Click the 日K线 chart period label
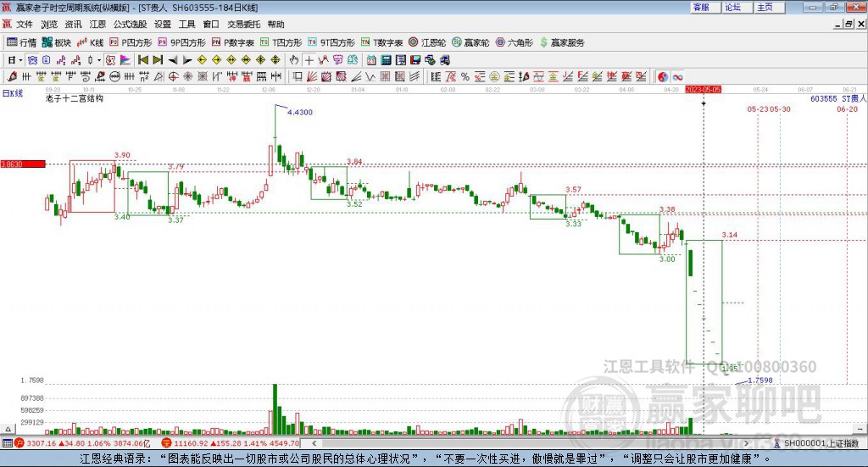The height and width of the screenshot is (467, 868). 12,93
